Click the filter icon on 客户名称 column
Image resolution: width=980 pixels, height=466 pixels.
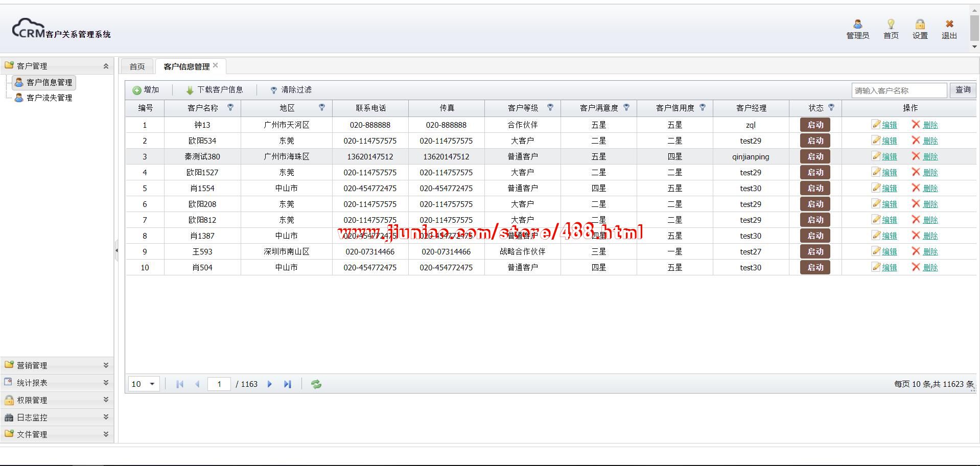pos(230,107)
